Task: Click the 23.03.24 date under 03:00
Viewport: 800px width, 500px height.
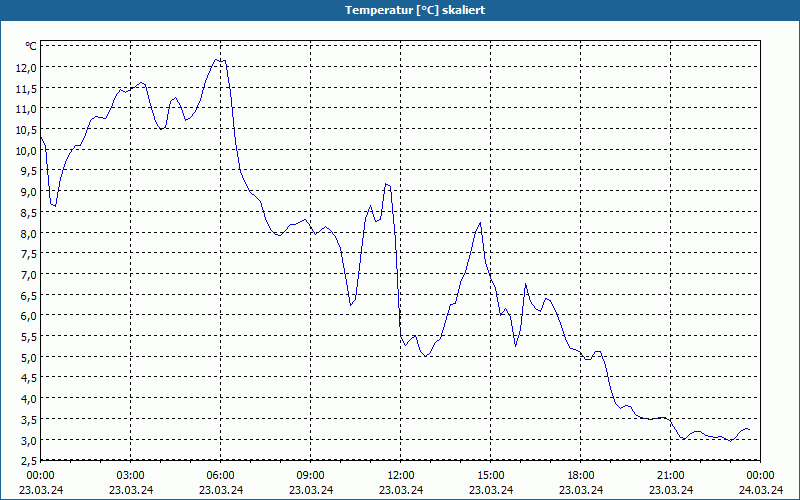Action: (x=131, y=490)
